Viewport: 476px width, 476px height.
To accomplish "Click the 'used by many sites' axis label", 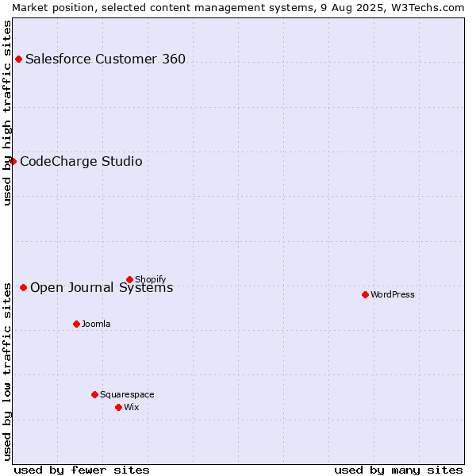I will [x=398, y=470].
